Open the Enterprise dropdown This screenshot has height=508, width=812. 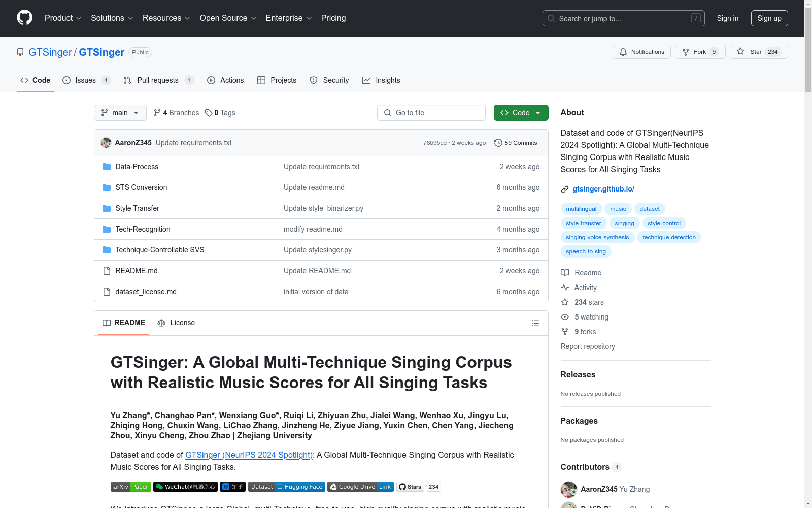[x=288, y=18]
